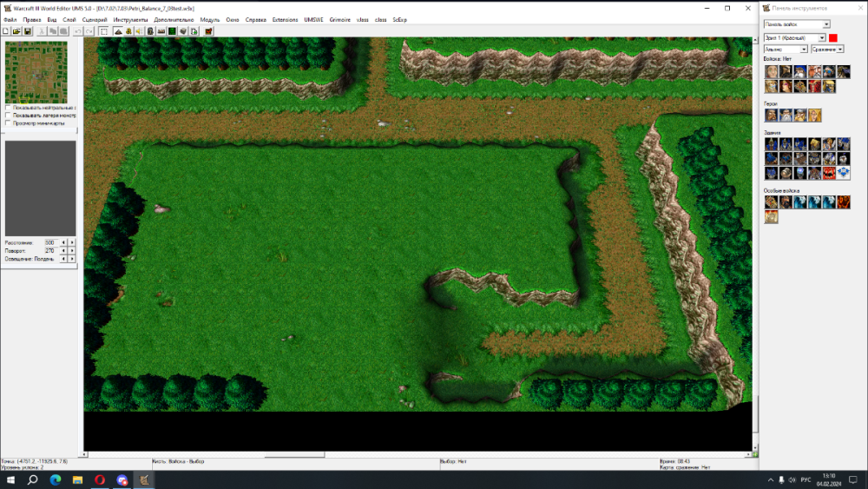Activate the selection brush toolbar icon
The height and width of the screenshot is (489, 868).
tap(104, 31)
